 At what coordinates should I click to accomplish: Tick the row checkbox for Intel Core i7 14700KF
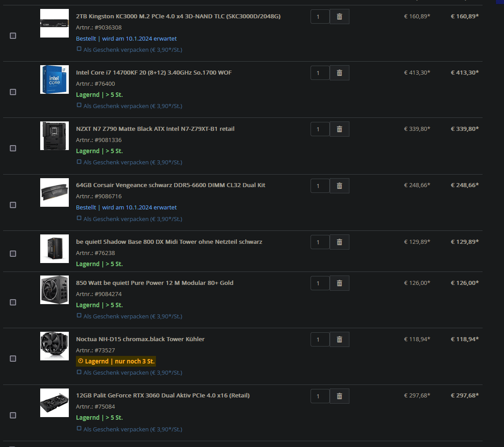click(13, 92)
